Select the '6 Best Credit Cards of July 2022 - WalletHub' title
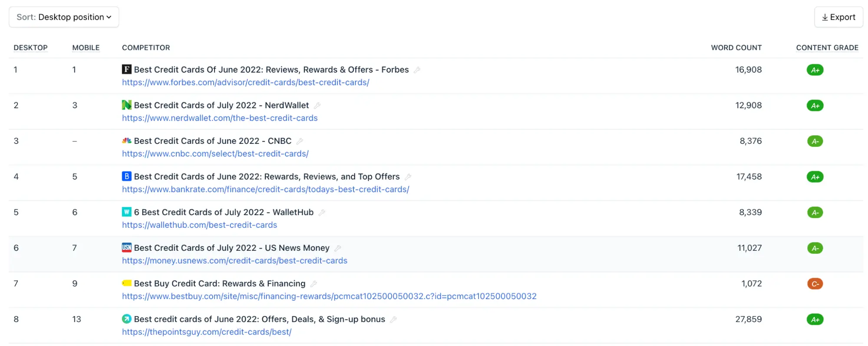This screenshot has width=868, height=346. [x=224, y=212]
